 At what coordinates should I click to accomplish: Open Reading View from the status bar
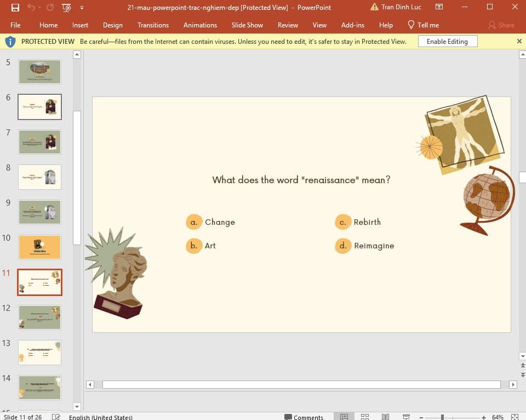point(385,417)
